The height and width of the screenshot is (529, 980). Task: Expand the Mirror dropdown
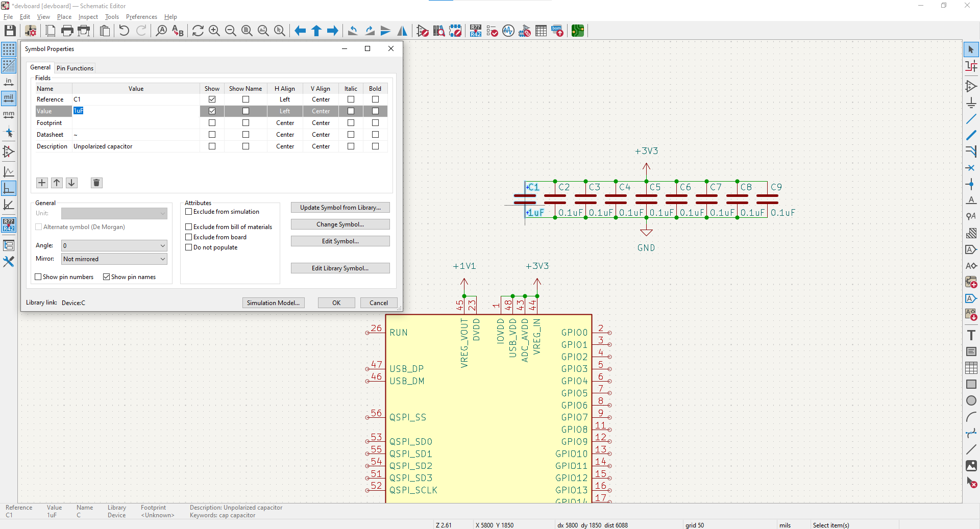coord(114,259)
